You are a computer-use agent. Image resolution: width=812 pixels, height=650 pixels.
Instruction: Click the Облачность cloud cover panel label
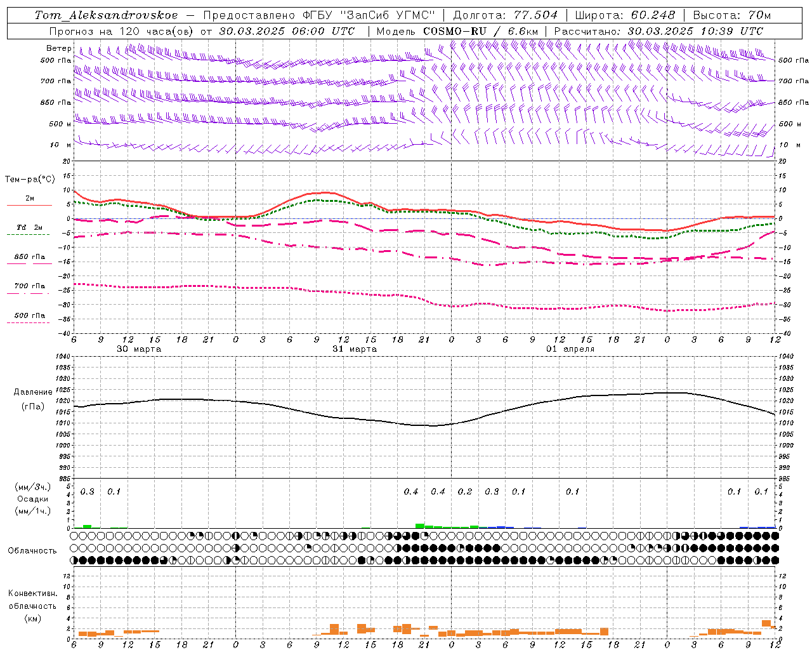(x=32, y=551)
